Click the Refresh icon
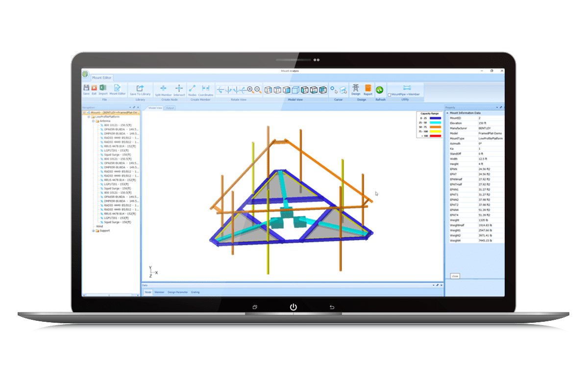The height and width of the screenshot is (382, 588). (380, 90)
